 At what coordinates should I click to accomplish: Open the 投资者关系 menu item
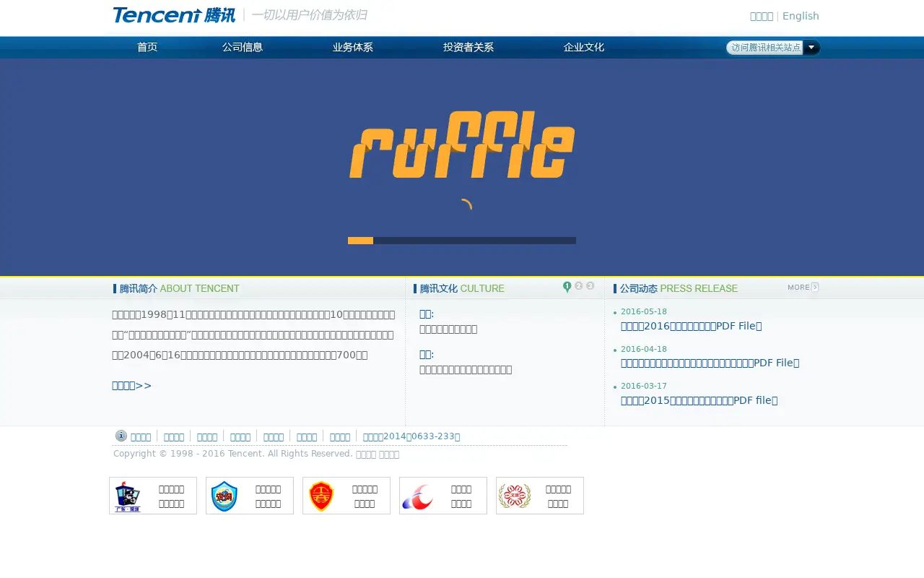[468, 47]
